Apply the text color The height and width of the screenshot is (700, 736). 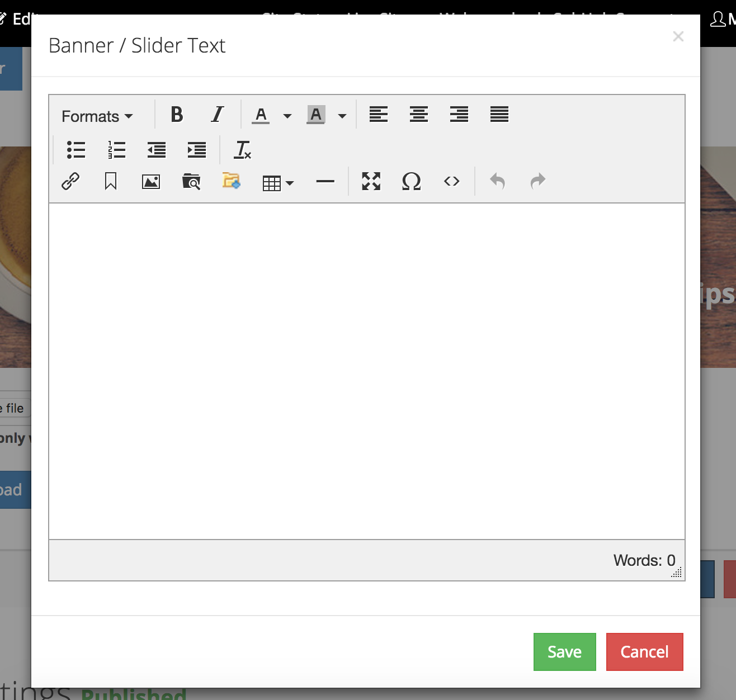tap(261, 115)
